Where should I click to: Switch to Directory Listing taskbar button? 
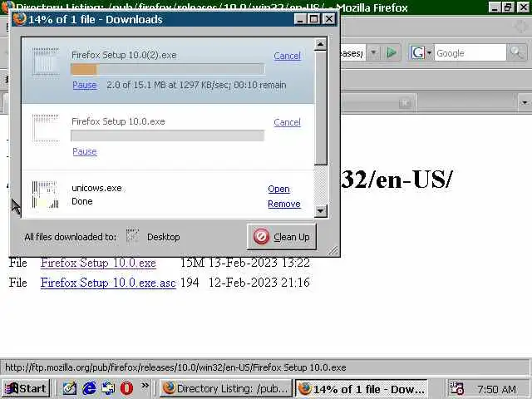[226, 388]
